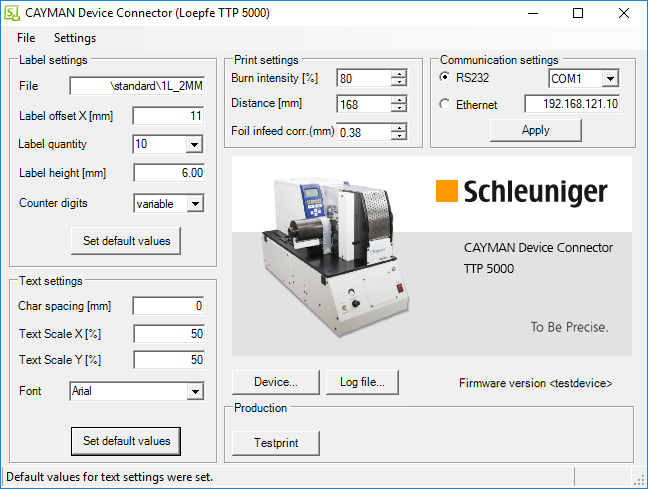Click the Text Scale X field
This screenshot has width=648, height=489.
coord(169,334)
